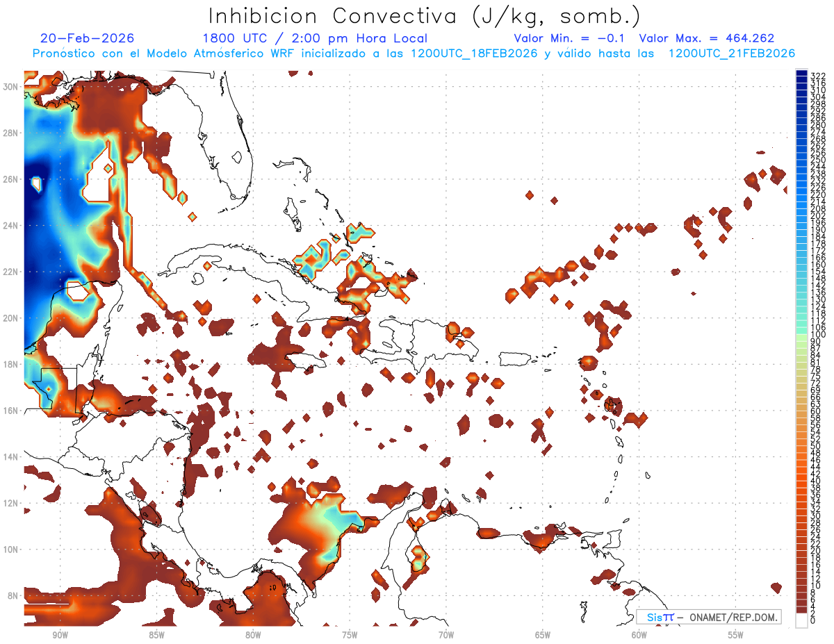Image resolution: width=834 pixels, height=644 pixels.
Task: Click the darkest blue swatch labeled 322
Action: pos(801,73)
